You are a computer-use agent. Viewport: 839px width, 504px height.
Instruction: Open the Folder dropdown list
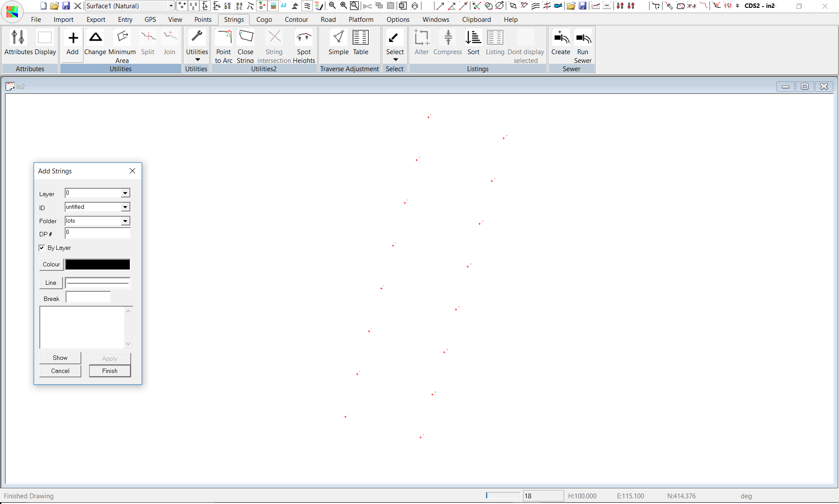pos(125,221)
